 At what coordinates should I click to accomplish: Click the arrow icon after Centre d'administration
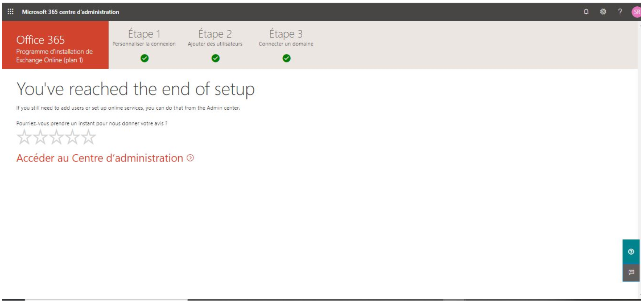[x=190, y=158]
